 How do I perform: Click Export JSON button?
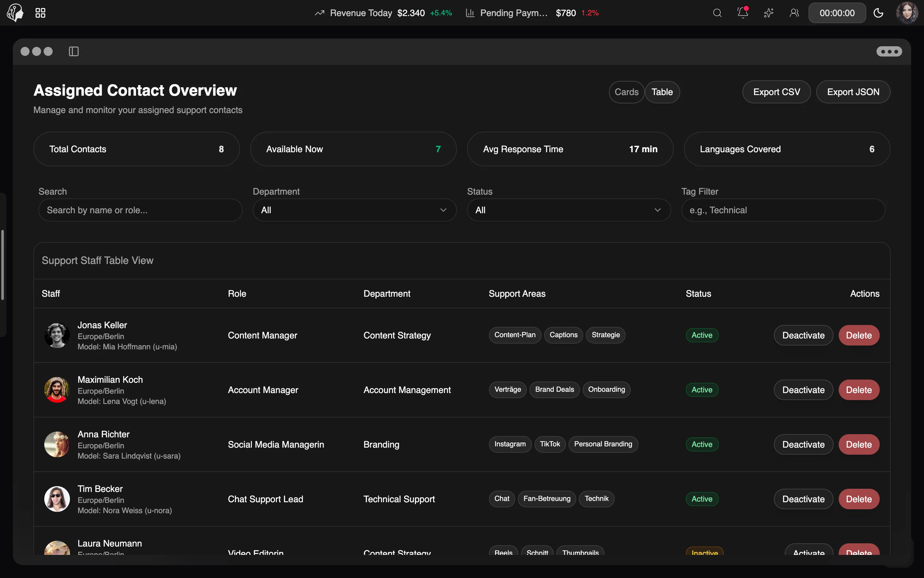pyautogui.click(x=853, y=92)
